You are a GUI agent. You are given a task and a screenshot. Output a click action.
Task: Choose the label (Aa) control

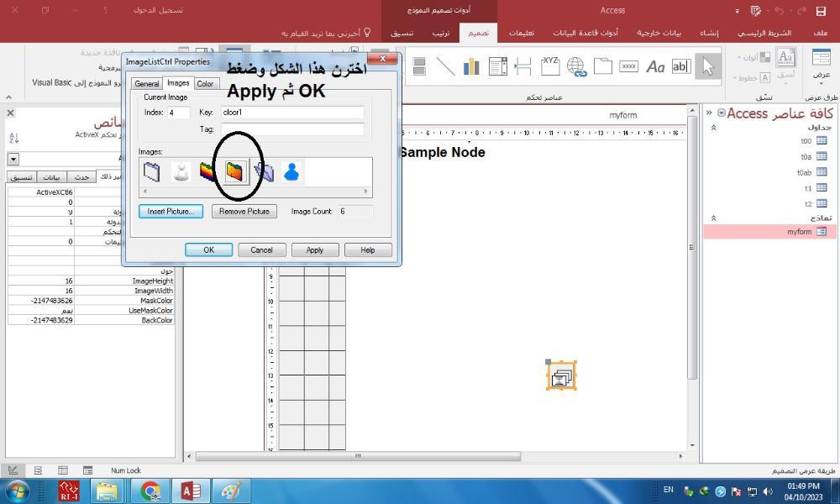655,67
